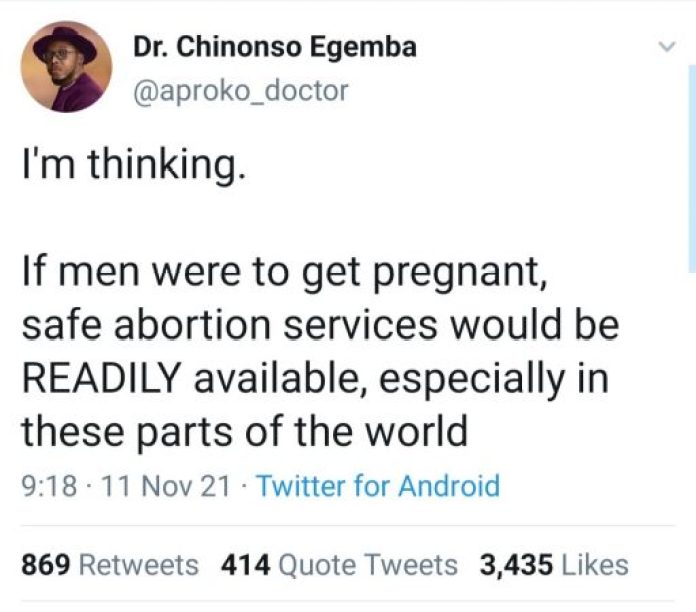This screenshot has width=696, height=612.
Task: View the 869 Retweets list
Action: 110,565
